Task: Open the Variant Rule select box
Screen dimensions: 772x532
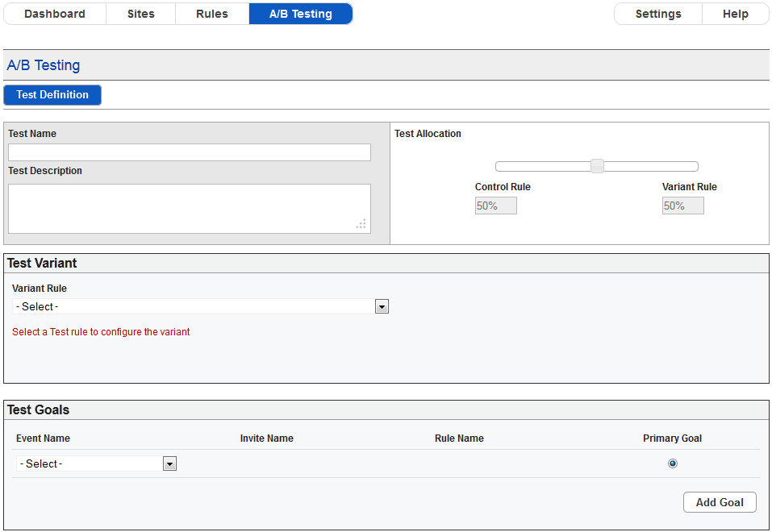Action: pyautogui.click(x=200, y=306)
